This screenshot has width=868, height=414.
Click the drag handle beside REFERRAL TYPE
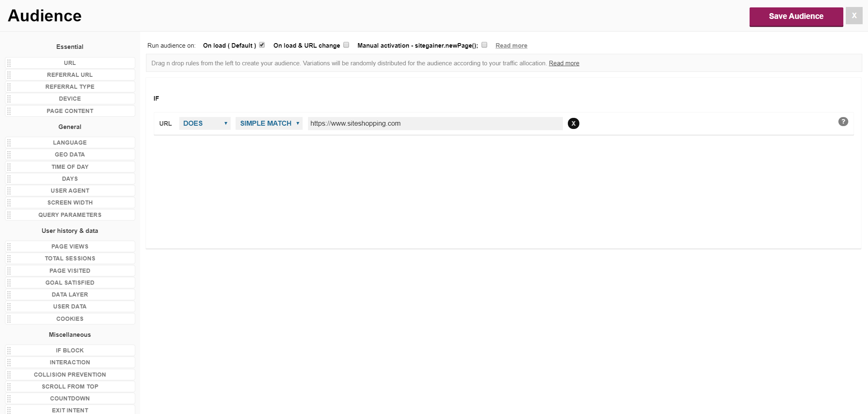[9, 87]
